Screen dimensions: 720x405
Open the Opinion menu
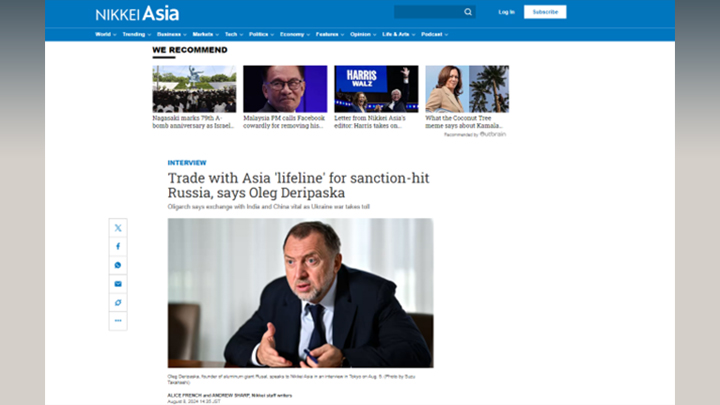363,34
